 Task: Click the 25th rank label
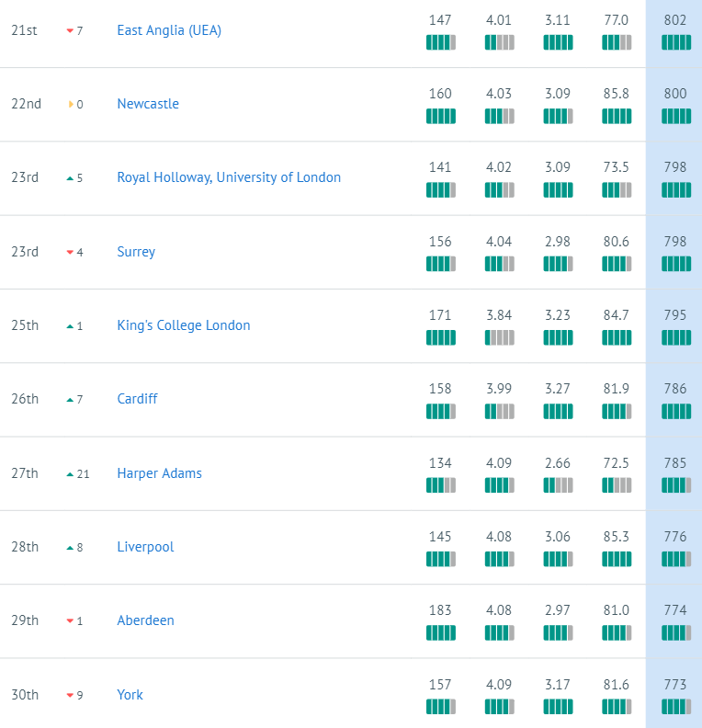pos(25,325)
